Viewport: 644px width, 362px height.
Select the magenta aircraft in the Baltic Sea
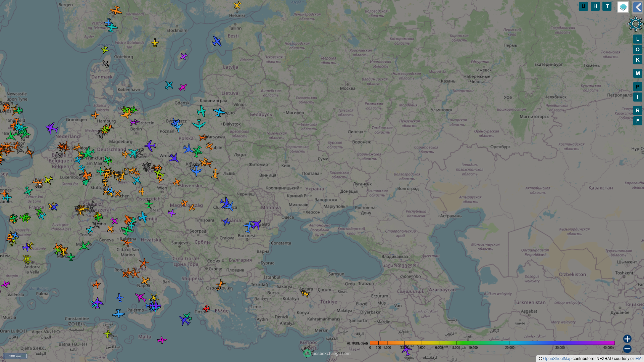click(183, 87)
